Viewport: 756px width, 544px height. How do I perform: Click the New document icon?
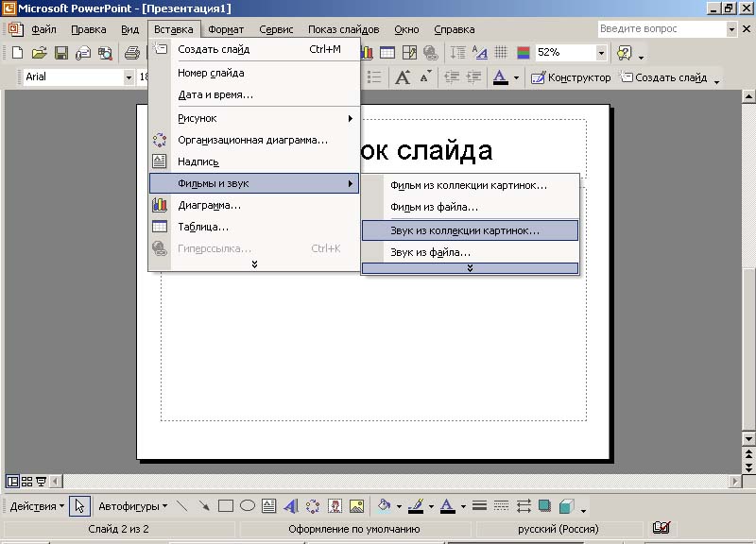coord(17,53)
